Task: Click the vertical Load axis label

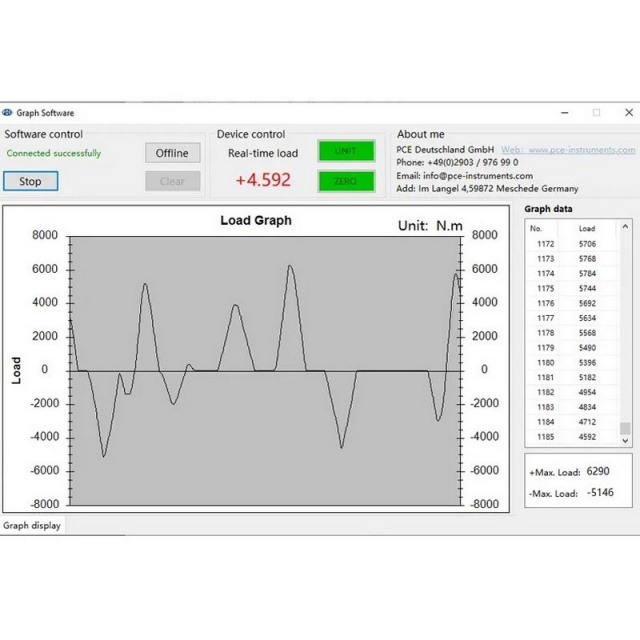Action: 16,370
